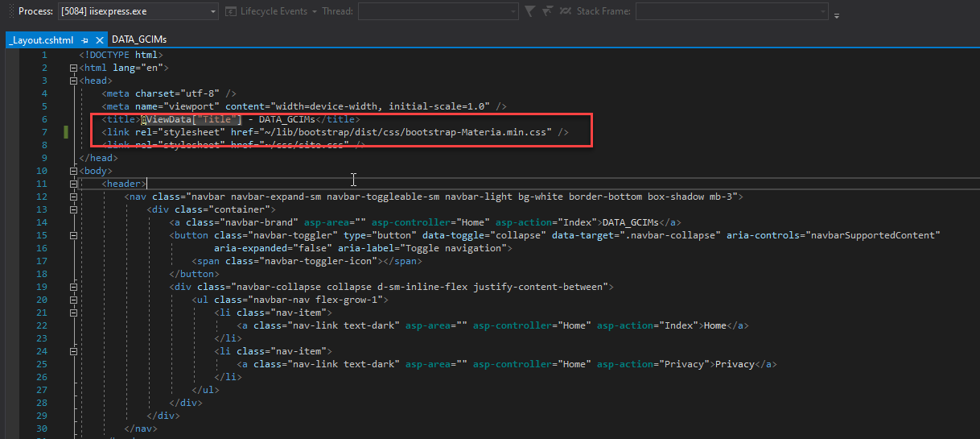
Task: Collapse the body element on line 10
Action: [74, 171]
